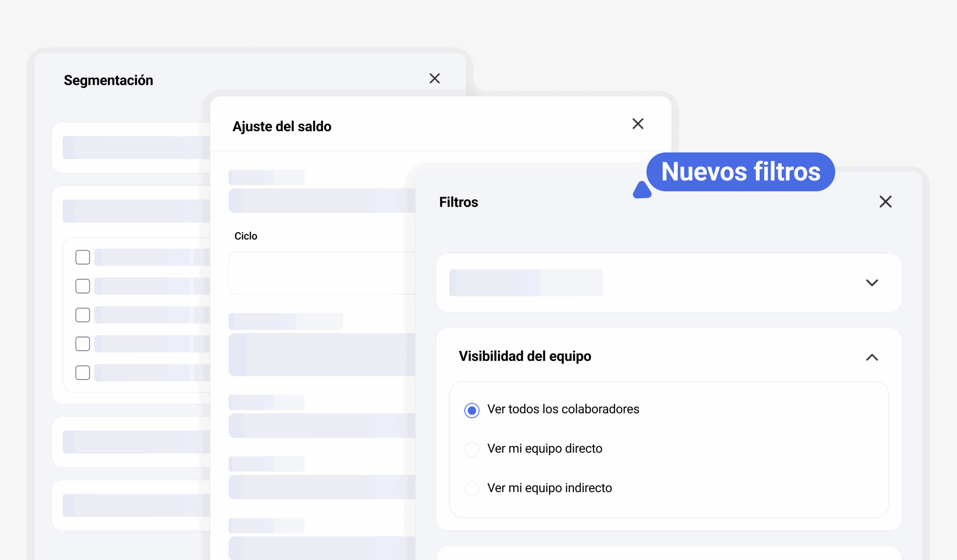Click the Visibilidad del equipo label
Viewport: 957px width, 560px height.
point(525,356)
